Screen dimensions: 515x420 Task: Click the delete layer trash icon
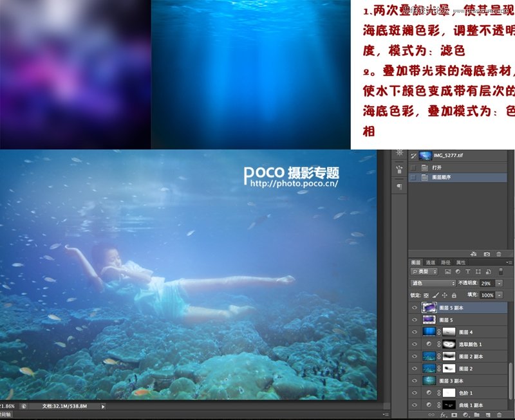click(x=499, y=416)
